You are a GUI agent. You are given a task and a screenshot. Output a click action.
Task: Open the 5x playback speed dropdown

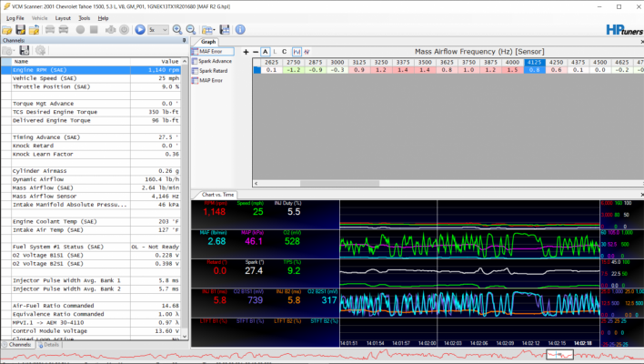pos(158,30)
